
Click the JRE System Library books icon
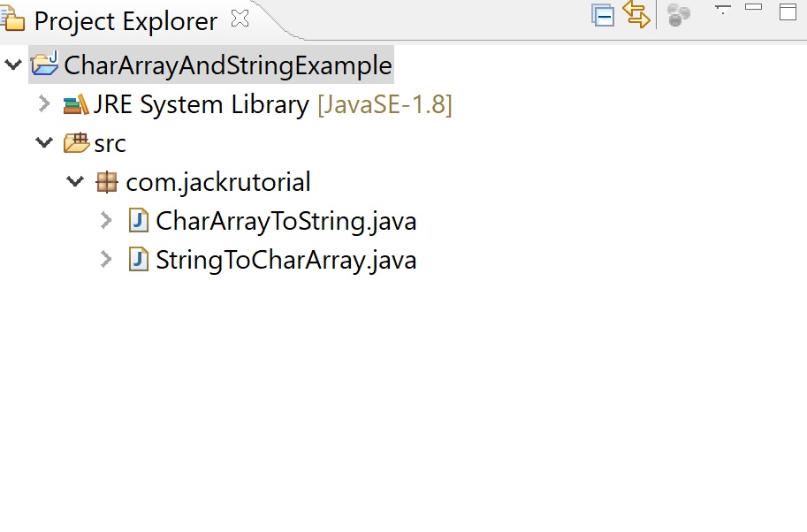[76, 103]
